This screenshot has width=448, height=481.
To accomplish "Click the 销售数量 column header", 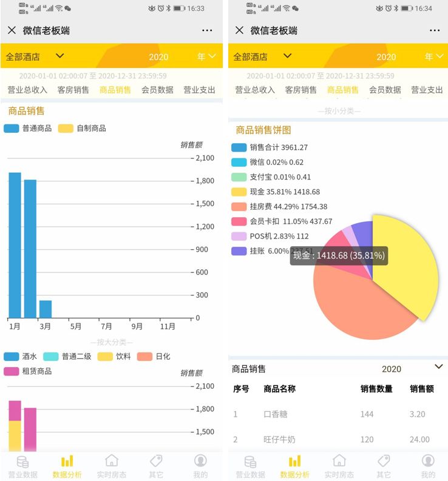I will (376, 389).
